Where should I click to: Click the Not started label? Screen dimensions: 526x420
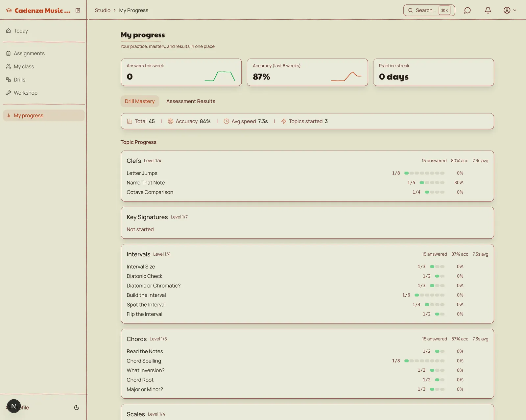(x=140, y=229)
